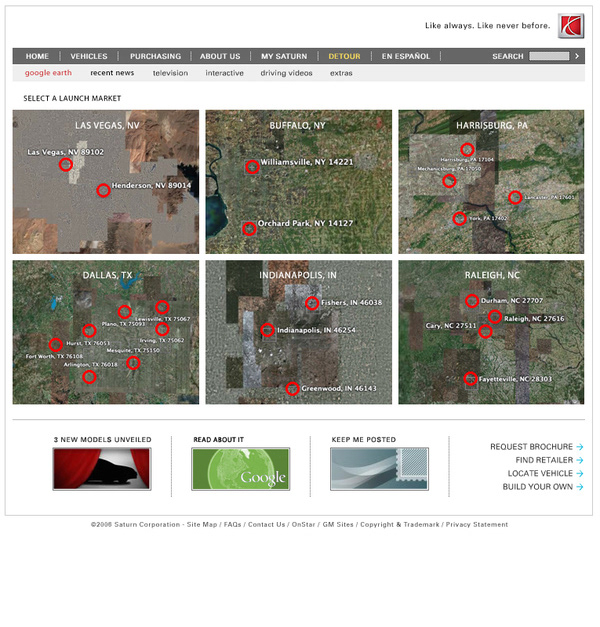Select the Fishers, IN 46038 marker
The height and width of the screenshot is (627, 600).
tap(312, 303)
